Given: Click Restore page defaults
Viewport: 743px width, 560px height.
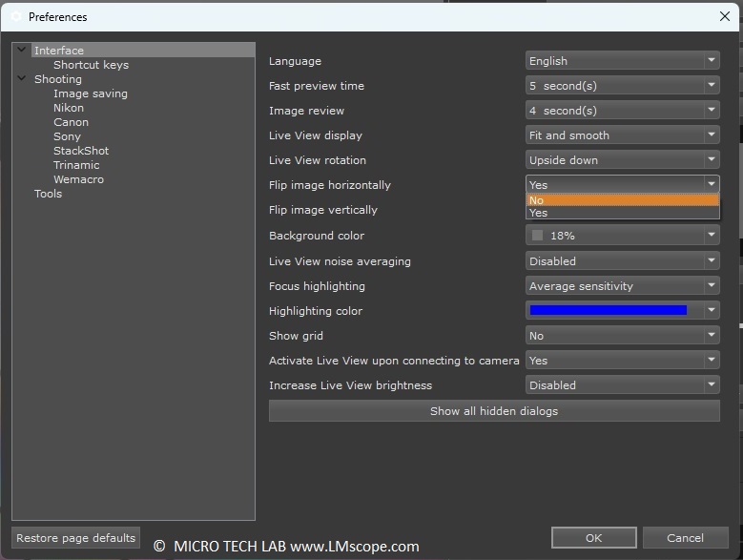Looking at the screenshot, I should pos(75,538).
